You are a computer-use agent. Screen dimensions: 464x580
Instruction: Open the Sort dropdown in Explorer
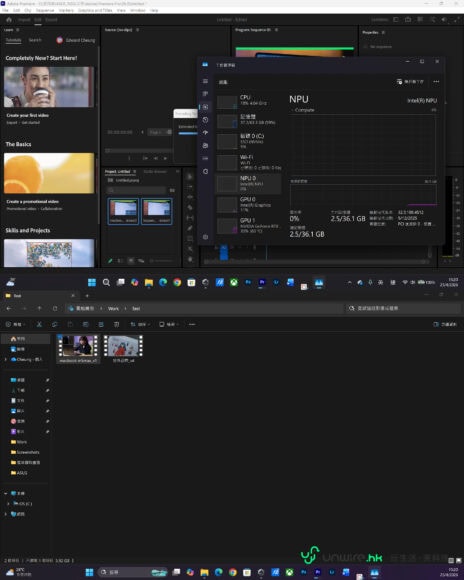pos(140,324)
